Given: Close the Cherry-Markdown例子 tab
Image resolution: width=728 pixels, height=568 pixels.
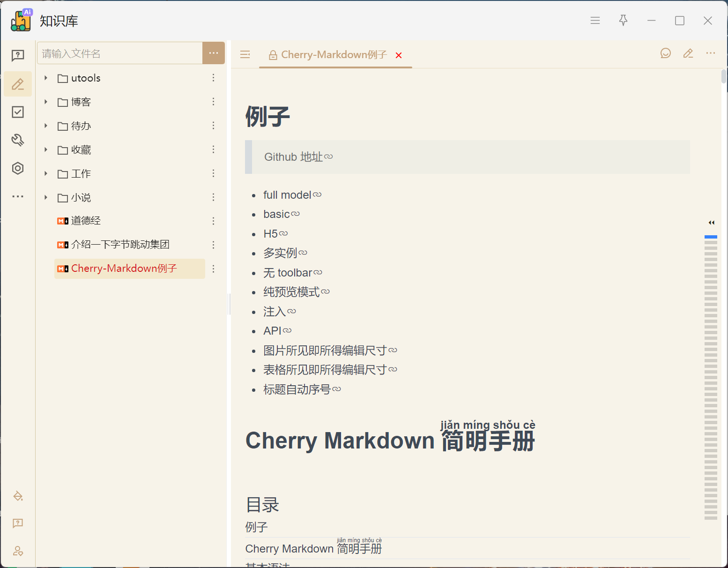Looking at the screenshot, I should click(399, 55).
